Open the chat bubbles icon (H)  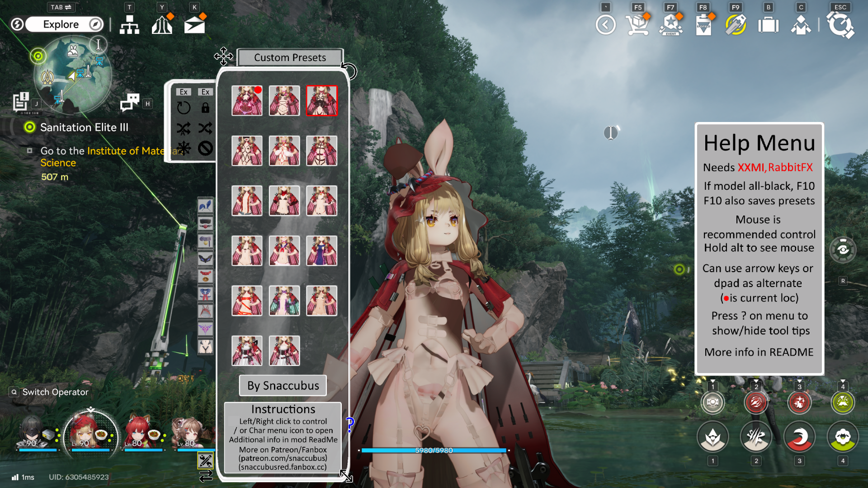click(130, 102)
